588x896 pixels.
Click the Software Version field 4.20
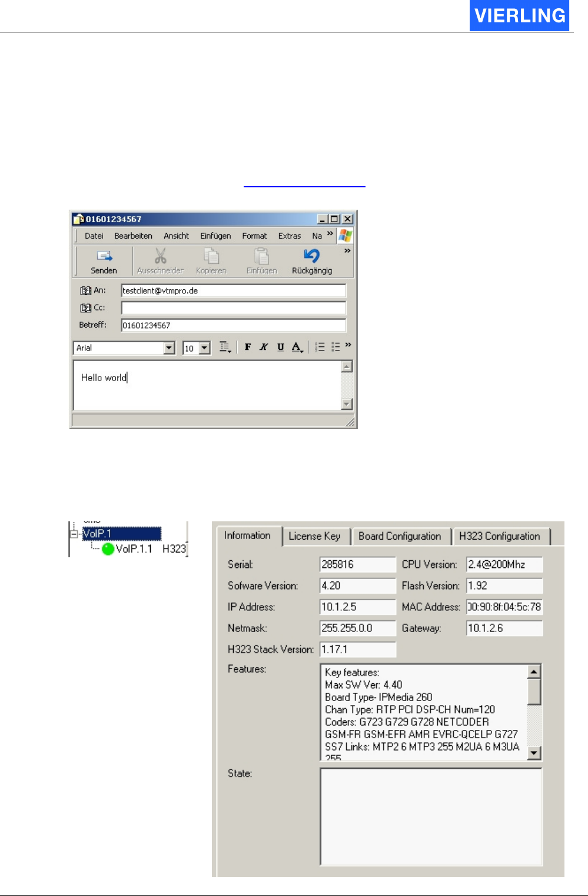tap(358, 586)
